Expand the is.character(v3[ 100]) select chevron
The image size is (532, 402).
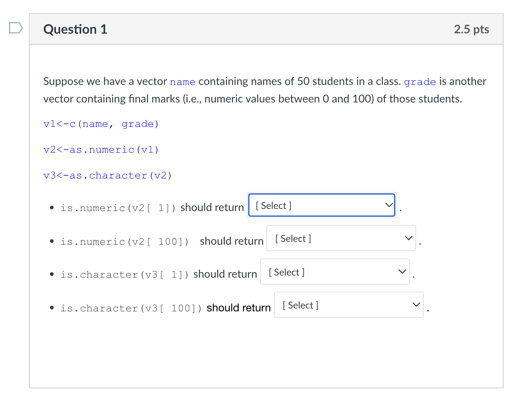click(x=416, y=305)
